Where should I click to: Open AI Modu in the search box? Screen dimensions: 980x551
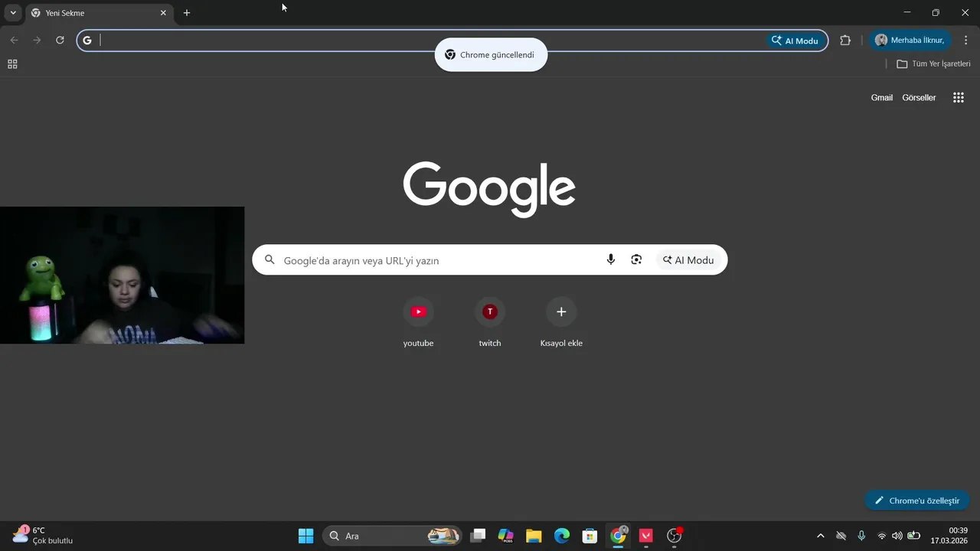click(x=688, y=260)
